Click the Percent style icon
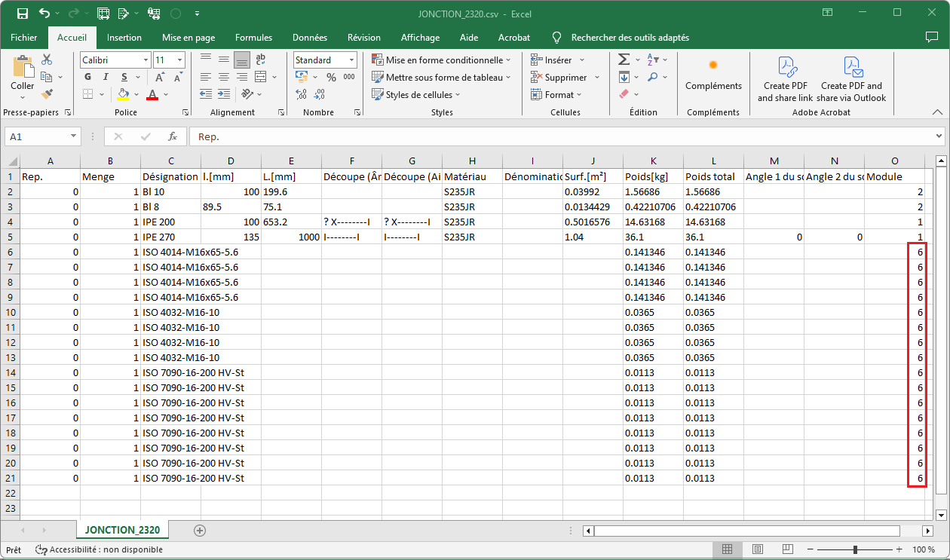The width and height of the screenshot is (950, 560). [x=331, y=77]
